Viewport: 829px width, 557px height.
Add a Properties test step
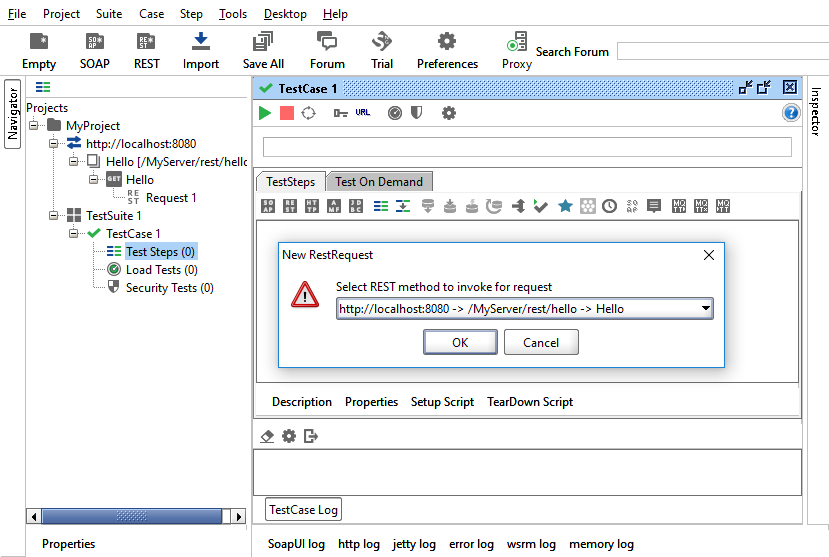[381, 206]
